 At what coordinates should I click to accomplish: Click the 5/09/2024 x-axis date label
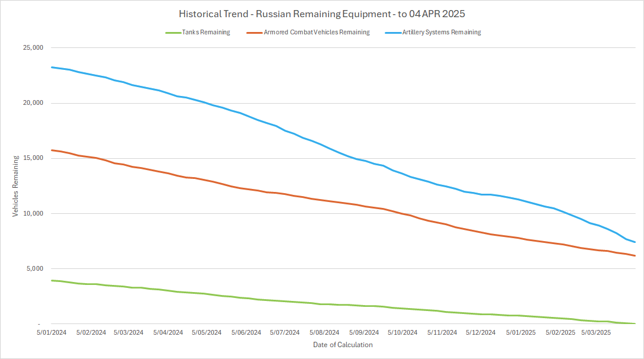pyautogui.click(x=363, y=333)
